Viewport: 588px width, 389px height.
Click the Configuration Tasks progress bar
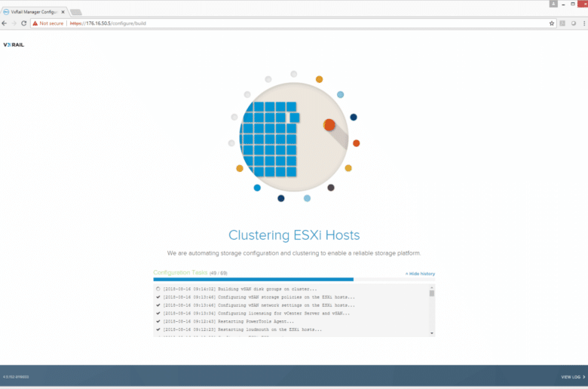coord(294,280)
